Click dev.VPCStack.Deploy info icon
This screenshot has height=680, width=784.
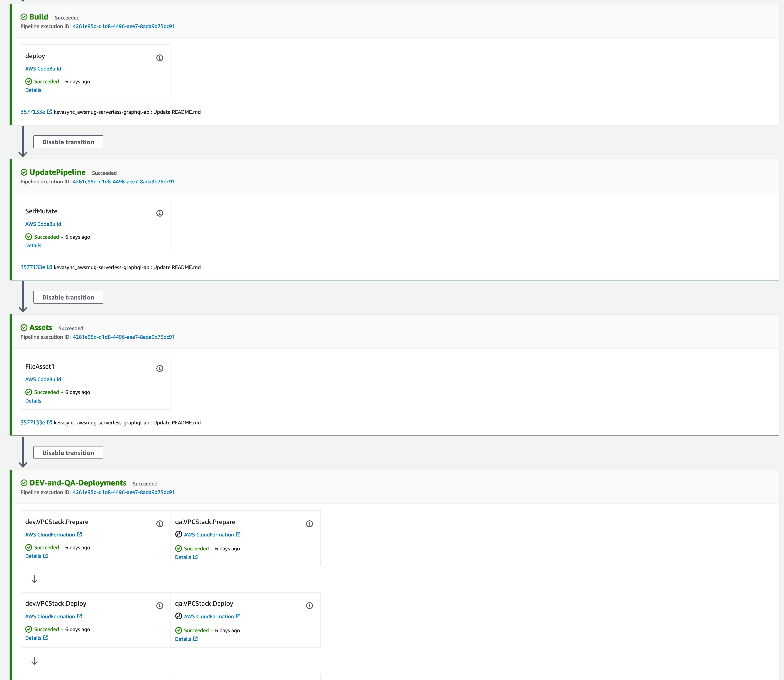coord(160,606)
